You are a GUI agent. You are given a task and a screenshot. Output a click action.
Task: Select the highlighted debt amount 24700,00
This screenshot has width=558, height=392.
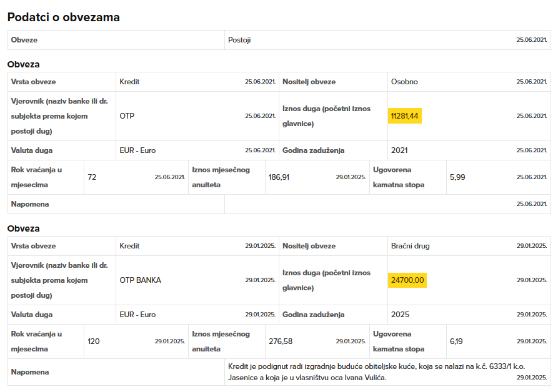[x=407, y=280]
